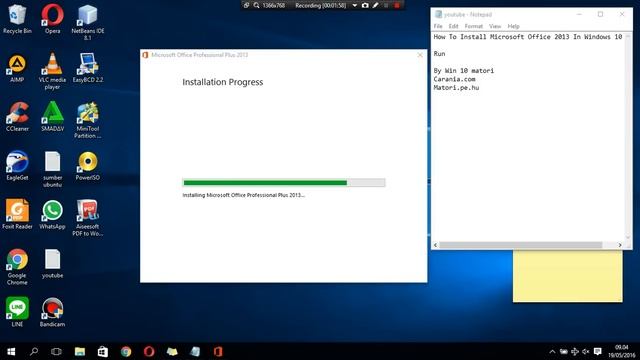Open the Windows Store taskbar icon
Viewport: 640px width, 360px height.
[102, 351]
